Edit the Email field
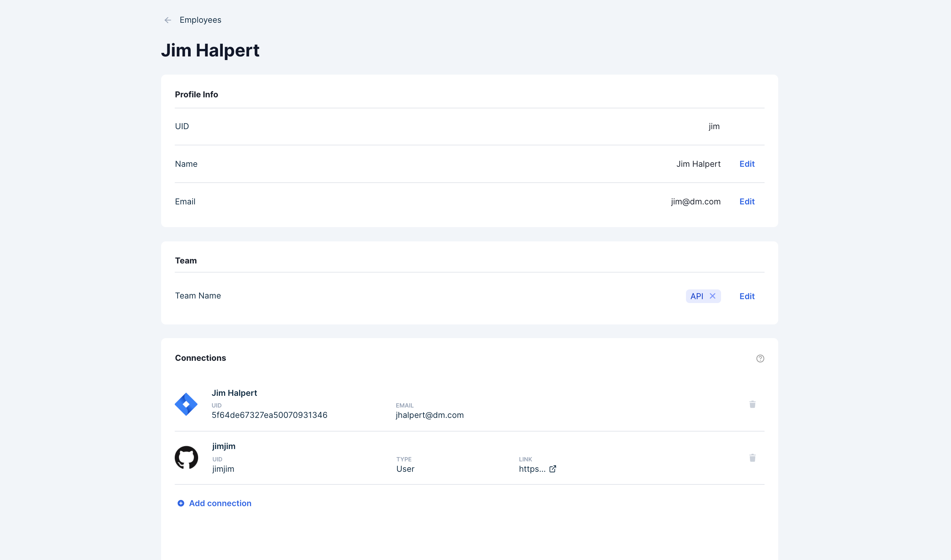 (746, 201)
